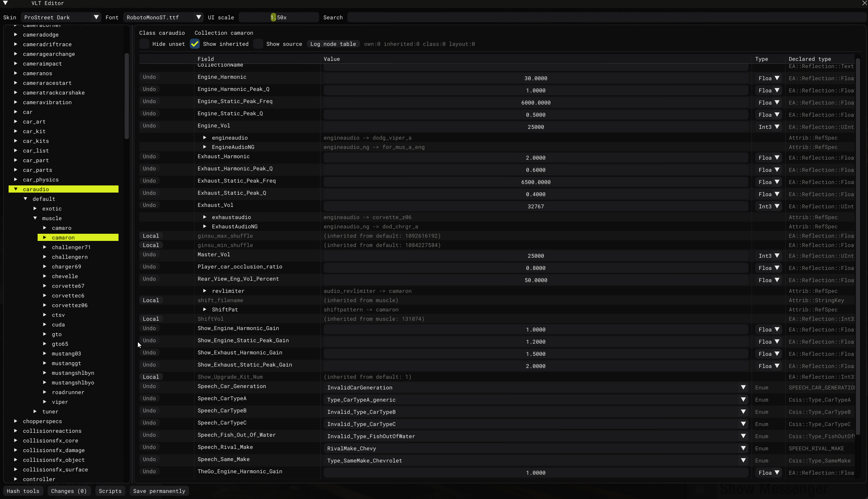Expand the chopperspecs class node
The image size is (868, 499).
tap(16, 421)
